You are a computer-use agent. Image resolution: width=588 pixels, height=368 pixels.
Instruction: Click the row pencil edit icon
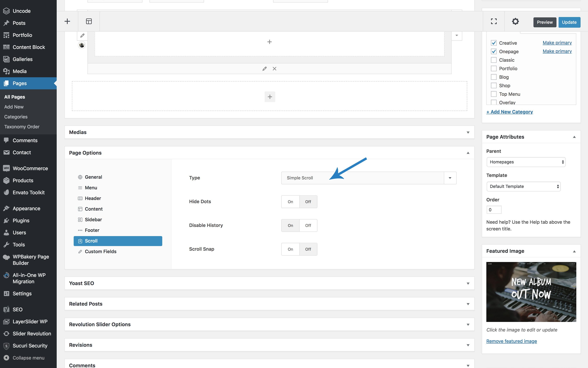tap(264, 69)
